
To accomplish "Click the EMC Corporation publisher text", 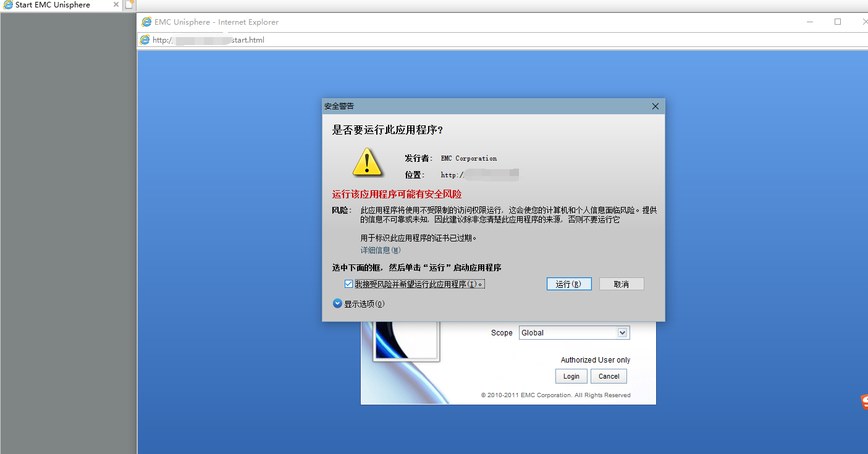I will (x=469, y=158).
